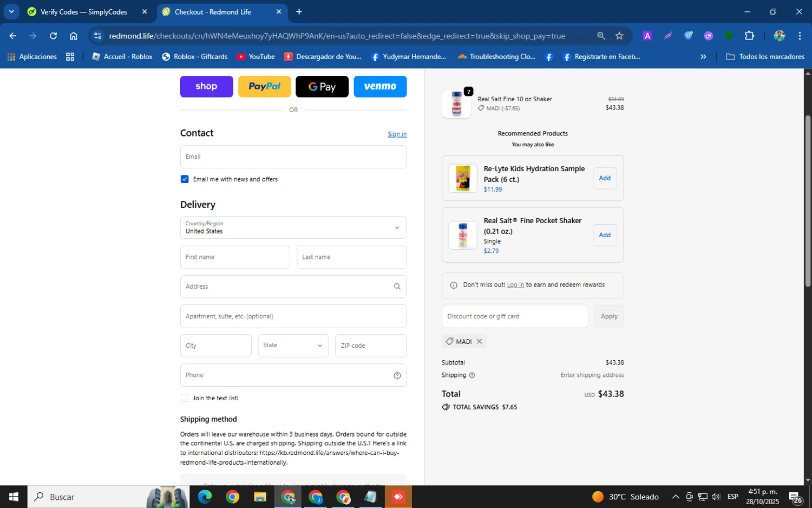Screen dimensions: 812x508
Task: Remove the MADI discount tag
Action: point(479,341)
